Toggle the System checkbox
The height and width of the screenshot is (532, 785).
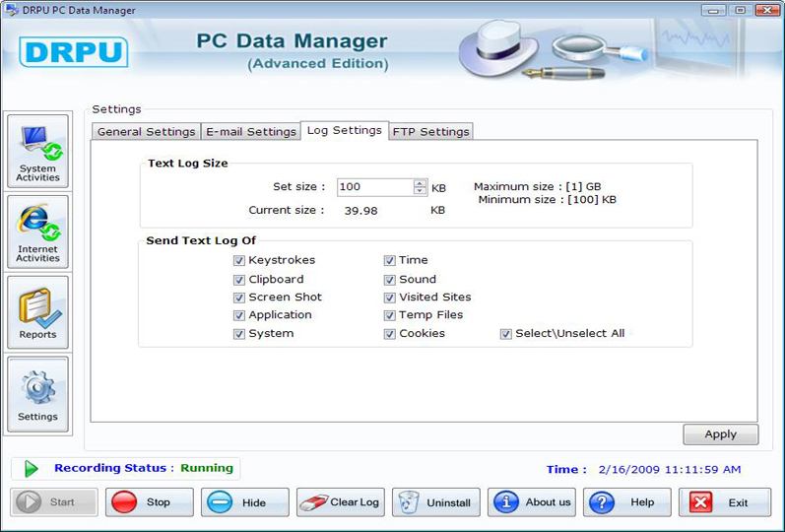[x=238, y=334]
